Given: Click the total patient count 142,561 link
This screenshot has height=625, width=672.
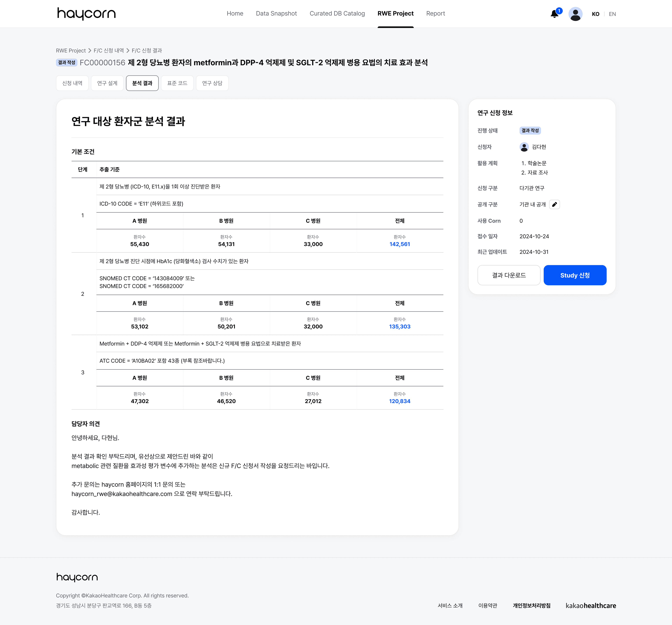Looking at the screenshot, I should tap(400, 244).
